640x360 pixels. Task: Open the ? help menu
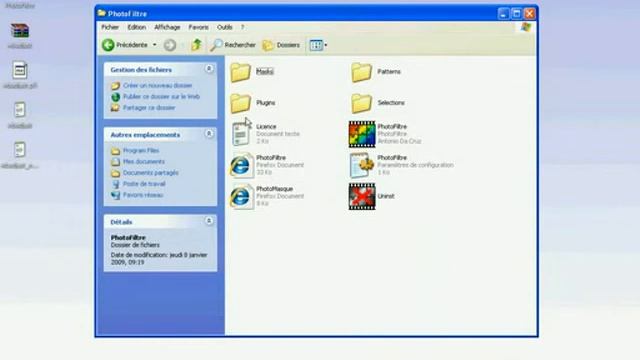point(242,27)
